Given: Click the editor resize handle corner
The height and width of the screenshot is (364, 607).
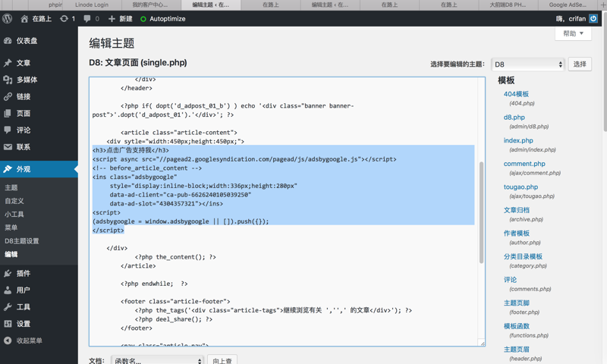Looking at the screenshot, I should pyautogui.click(x=482, y=343).
